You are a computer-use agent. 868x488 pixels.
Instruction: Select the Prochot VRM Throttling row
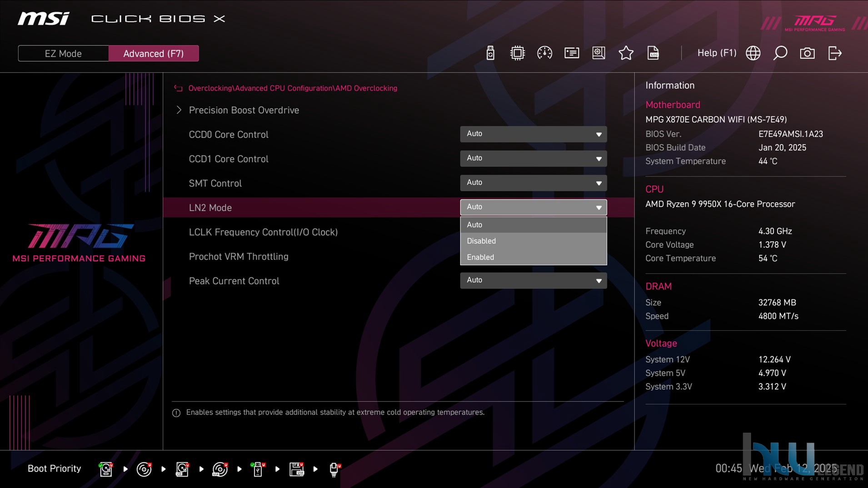click(x=239, y=257)
